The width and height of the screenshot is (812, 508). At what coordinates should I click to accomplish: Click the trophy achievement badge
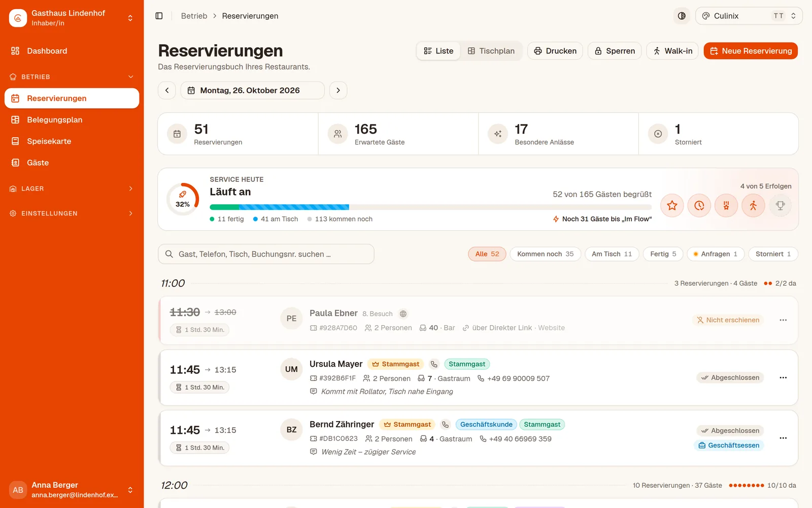click(x=781, y=206)
